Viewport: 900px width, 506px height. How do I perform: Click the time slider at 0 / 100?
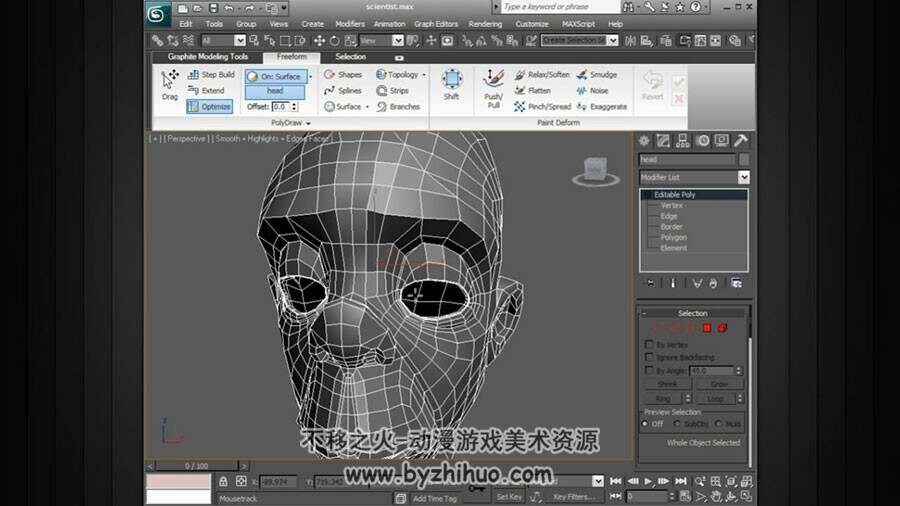(197, 466)
